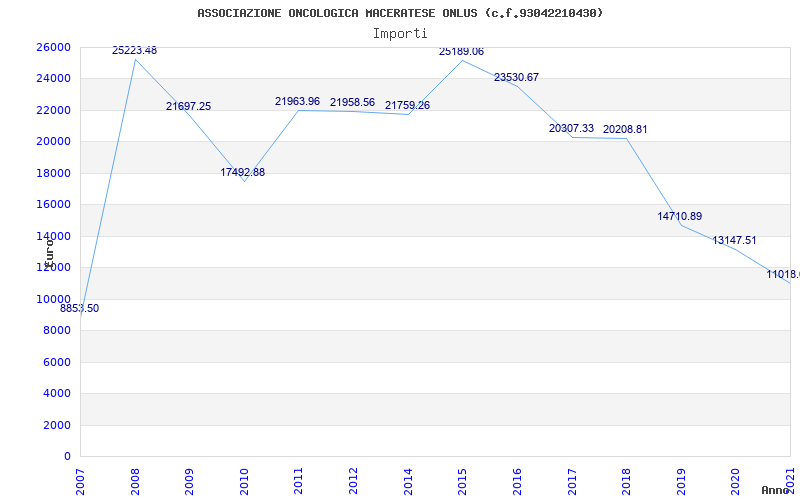Click the 2012 x-axis year label

pos(353,481)
